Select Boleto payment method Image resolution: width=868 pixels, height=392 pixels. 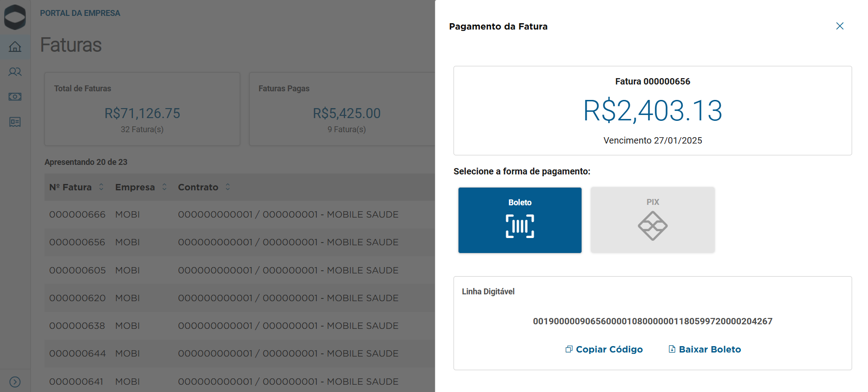[520, 220]
